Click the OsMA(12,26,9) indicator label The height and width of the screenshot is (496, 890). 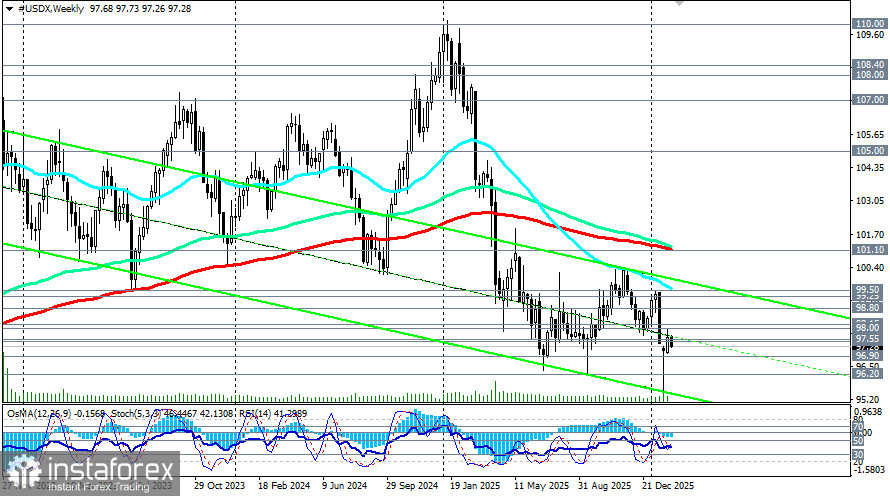pyautogui.click(x=39, y=414)
